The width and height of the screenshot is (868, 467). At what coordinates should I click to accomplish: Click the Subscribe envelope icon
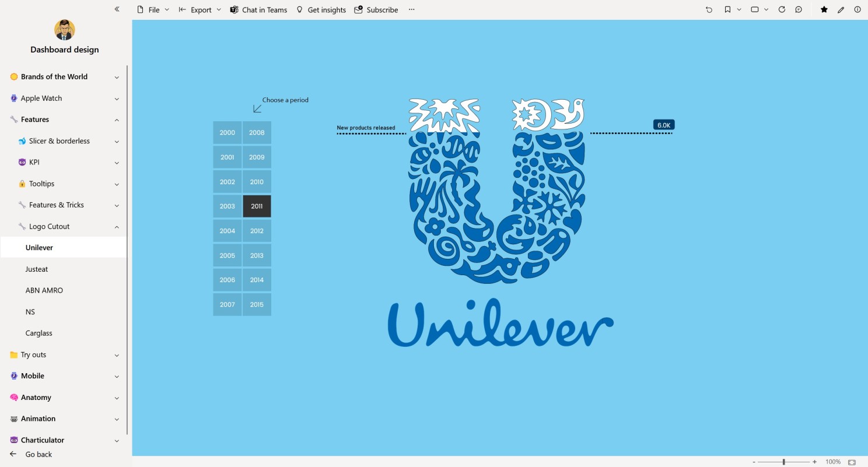tap(358, 9)
